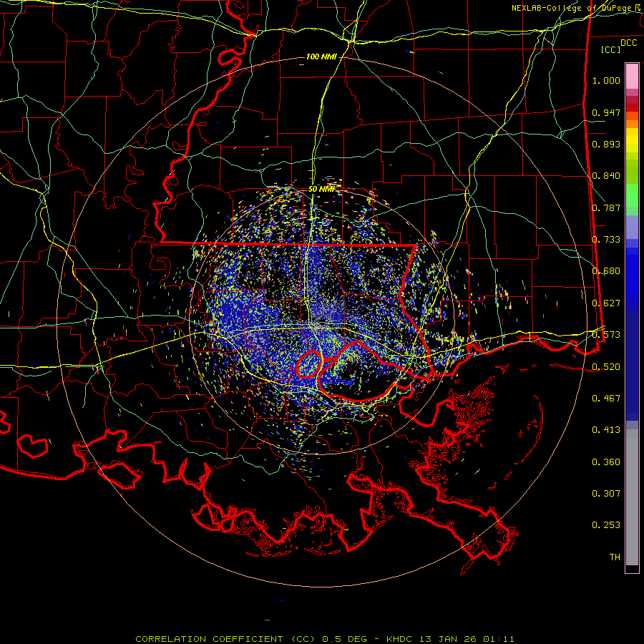Select the 0.840 scale value
The height and width of the screenshot is (644, 644).
pyautogui.click(x=606, y=176)
